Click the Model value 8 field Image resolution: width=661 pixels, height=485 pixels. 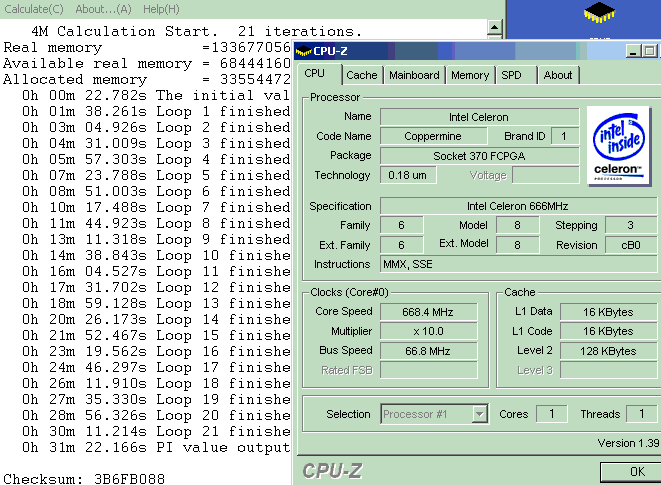(x=517, y=226)
